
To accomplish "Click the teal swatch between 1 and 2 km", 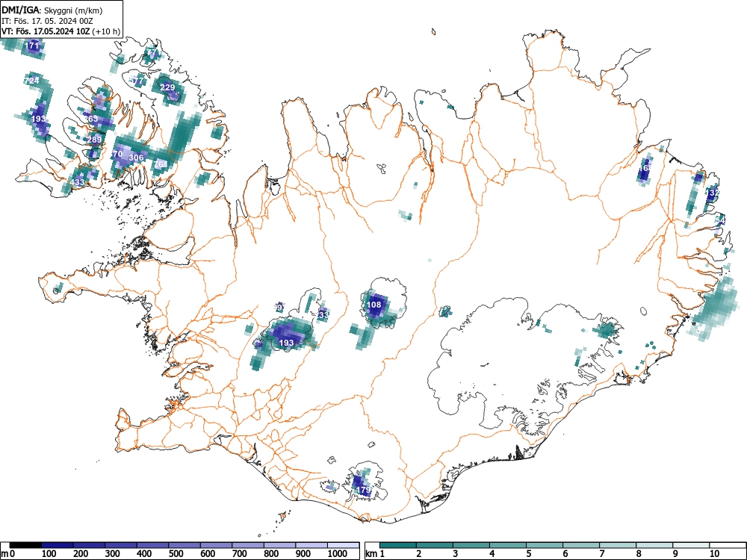I will pos(398,546).
